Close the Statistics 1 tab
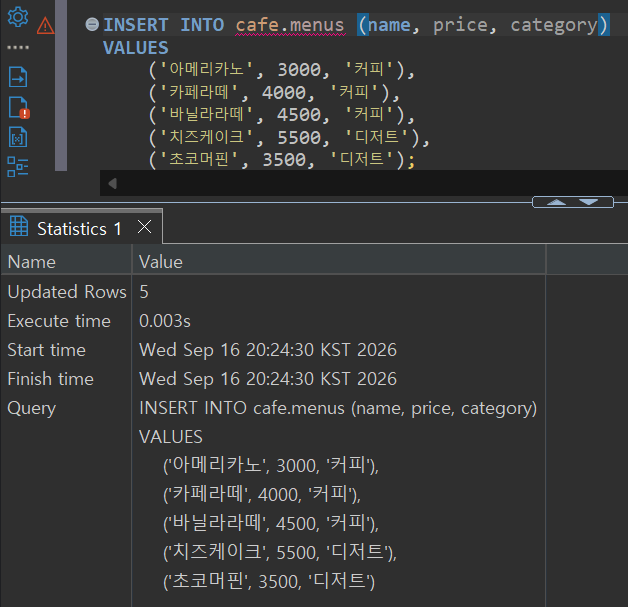 145,227
